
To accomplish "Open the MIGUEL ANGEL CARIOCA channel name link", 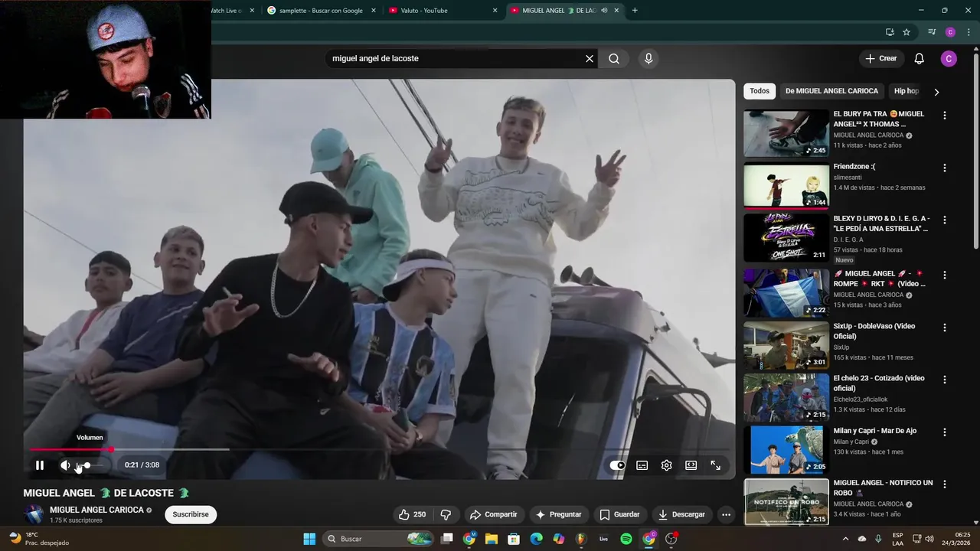I will click(96, 510).
